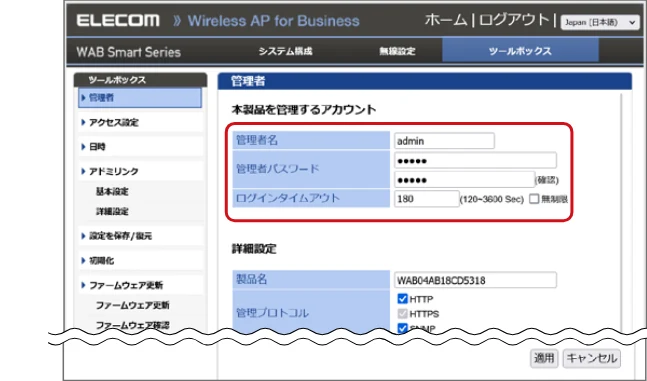Switch to the システム構成 tab
The width and height of the screenshot is (647, 381).
click(x=285, y=51)
